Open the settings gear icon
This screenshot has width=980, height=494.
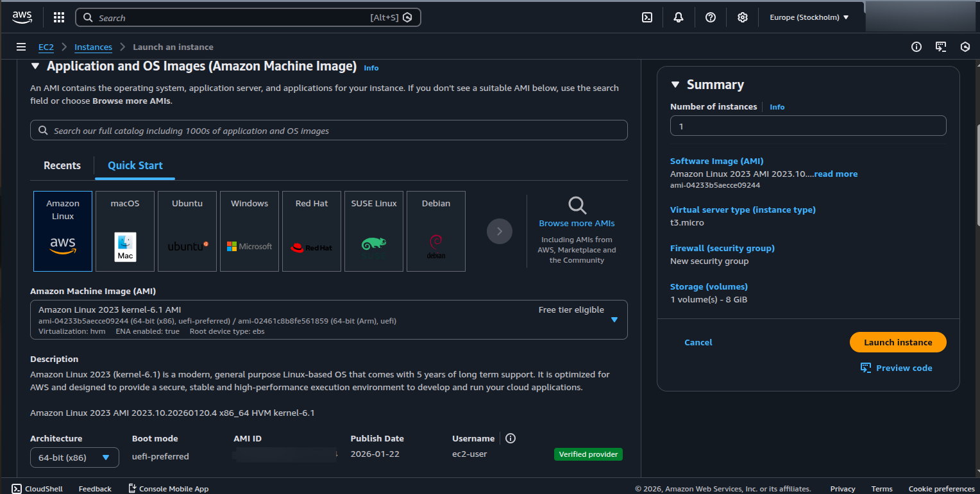(742, 17)
